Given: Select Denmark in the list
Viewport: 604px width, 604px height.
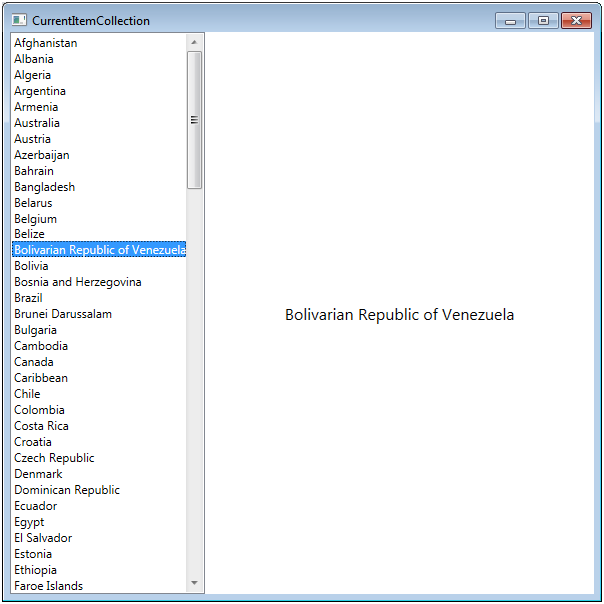Looking at the screenshot, I should [99, 474].
